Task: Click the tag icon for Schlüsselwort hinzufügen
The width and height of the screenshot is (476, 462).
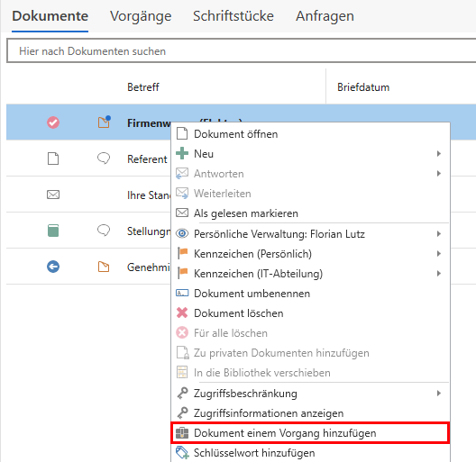Action: (x=182, y=453)
